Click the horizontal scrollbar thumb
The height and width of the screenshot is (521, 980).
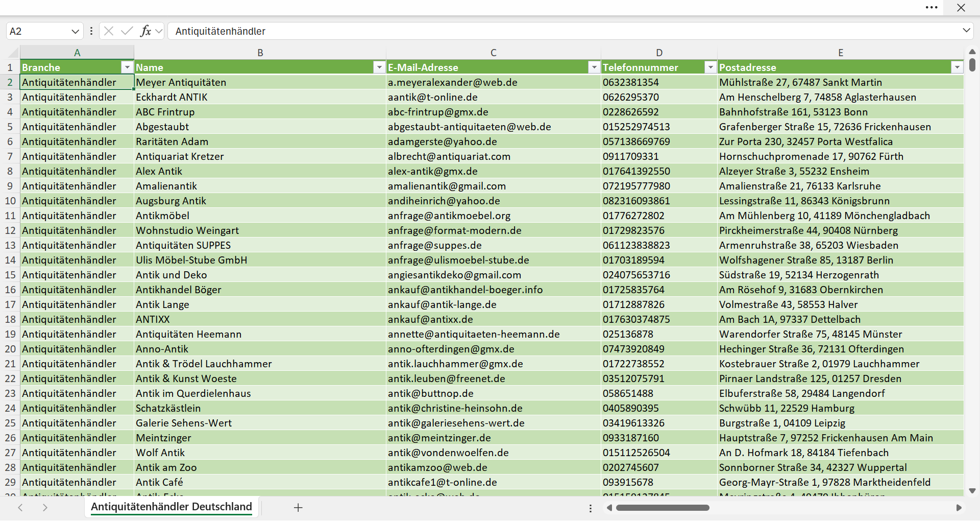663,508
